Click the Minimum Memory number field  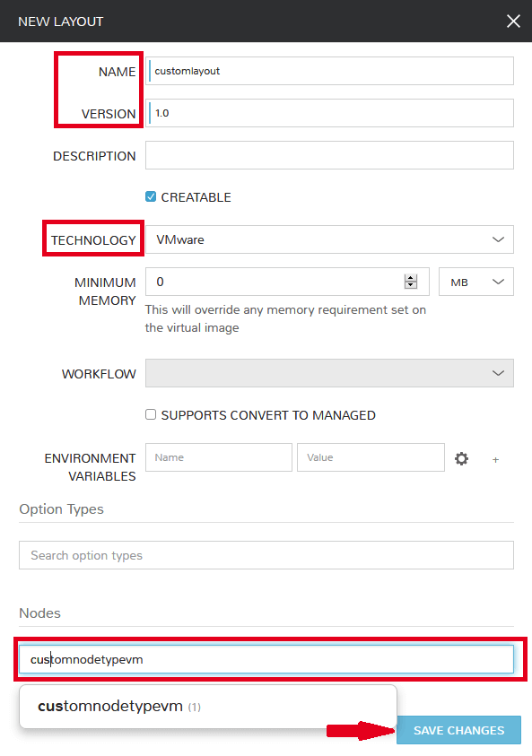pos(287,282)
